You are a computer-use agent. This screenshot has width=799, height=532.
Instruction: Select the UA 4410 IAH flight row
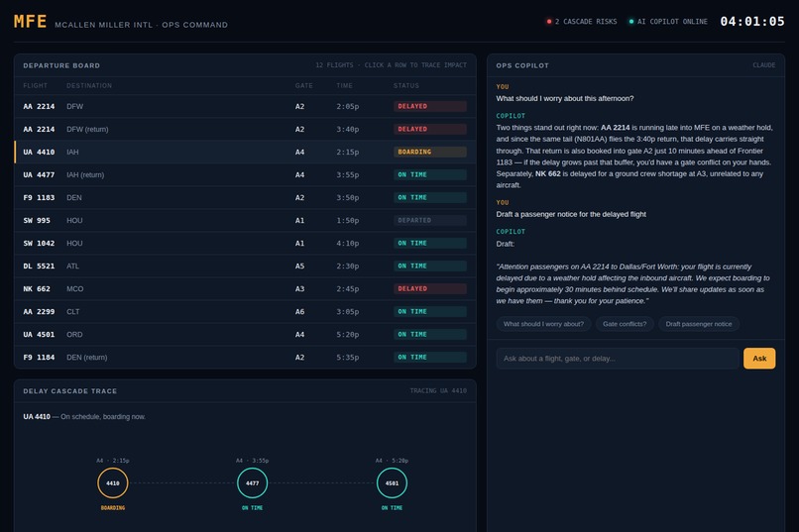pyautogui.click(x=245, y=152)
